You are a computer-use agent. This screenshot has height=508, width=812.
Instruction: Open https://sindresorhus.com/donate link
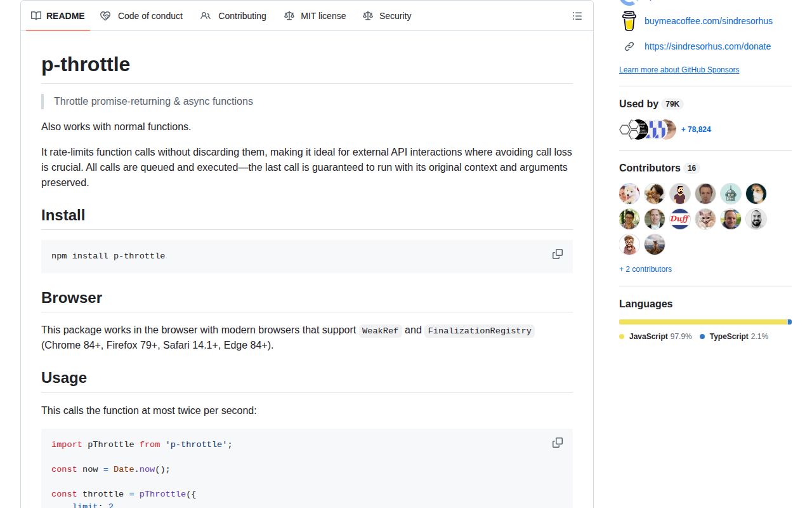(x=707, y=46)
